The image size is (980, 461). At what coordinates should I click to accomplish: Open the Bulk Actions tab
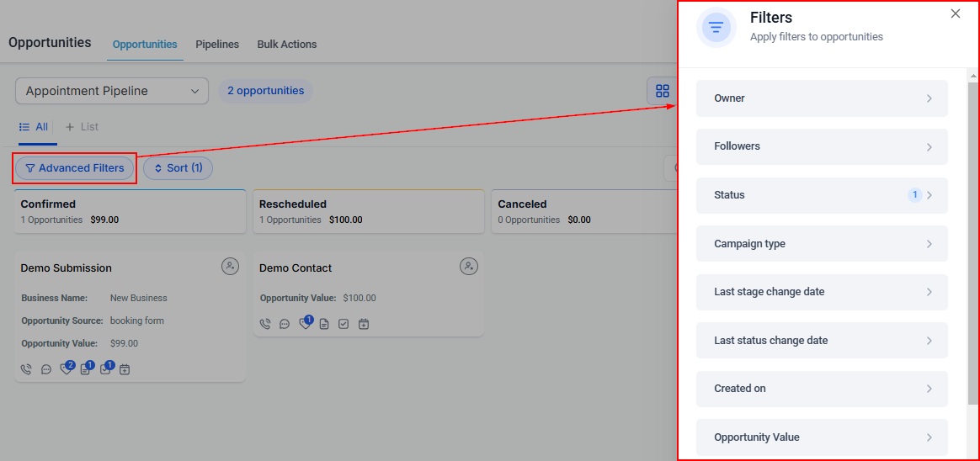(287, 45)
